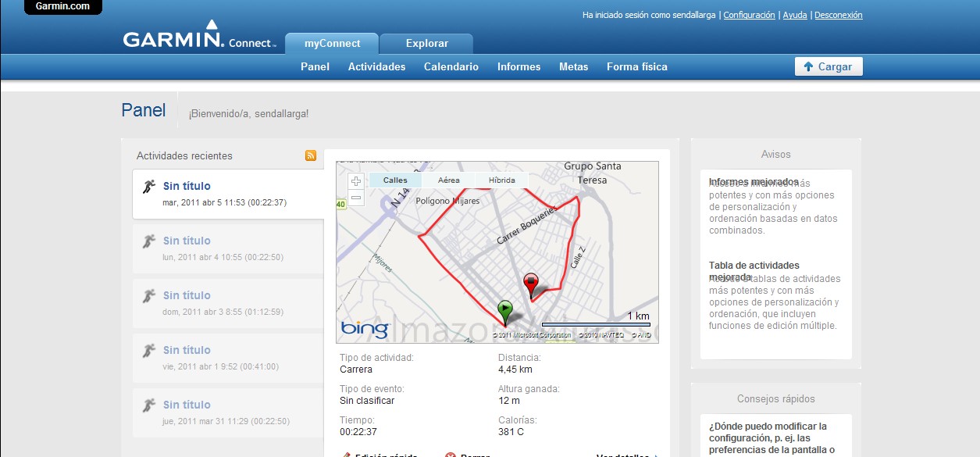Open Sin título activity from abr 4 10:55
Viewport: 980px width, 457px height.
tap(187, 241)
